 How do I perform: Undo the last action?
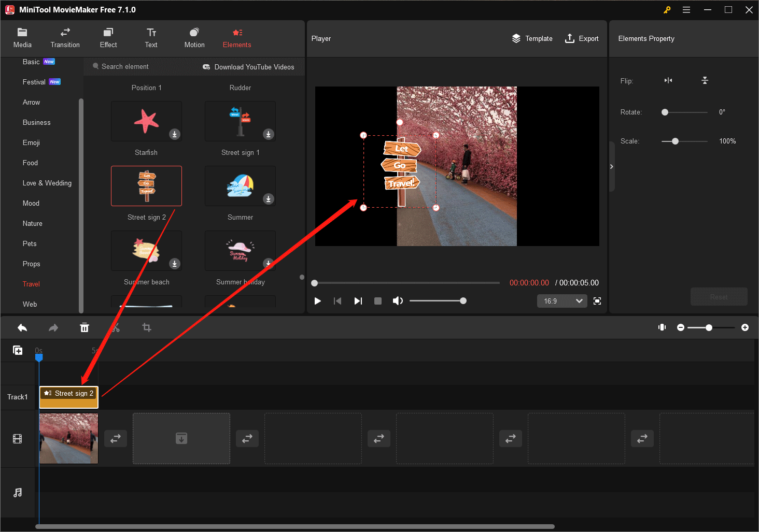(x=22, y=327)
